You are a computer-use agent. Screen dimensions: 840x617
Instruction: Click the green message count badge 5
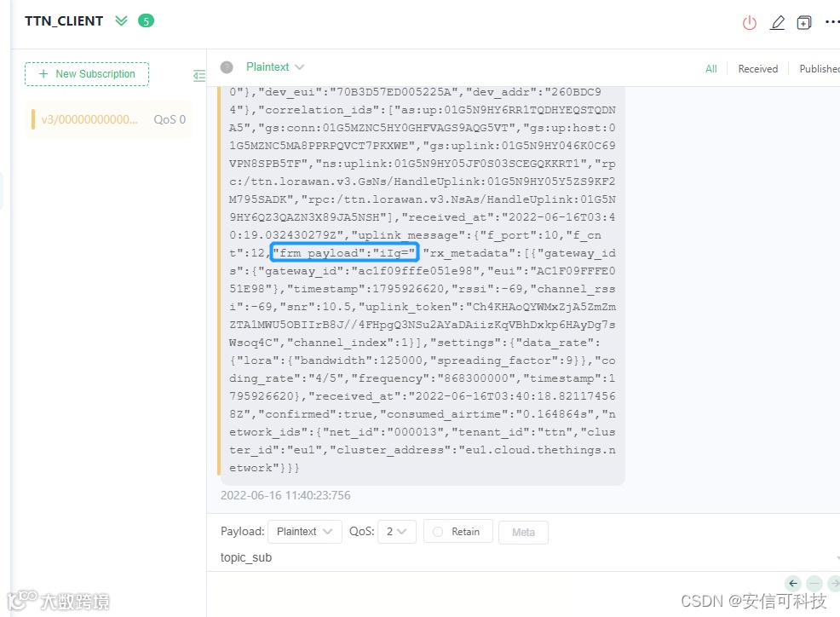pos(146,21)
